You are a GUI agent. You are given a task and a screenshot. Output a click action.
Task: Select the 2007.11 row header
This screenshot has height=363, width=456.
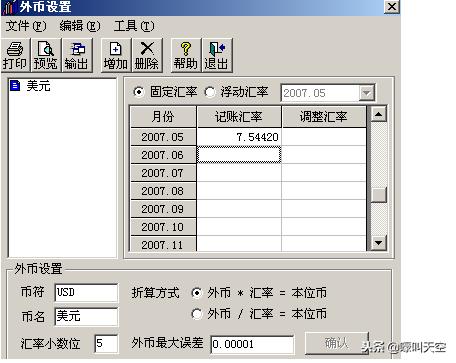tap(163, 244)
